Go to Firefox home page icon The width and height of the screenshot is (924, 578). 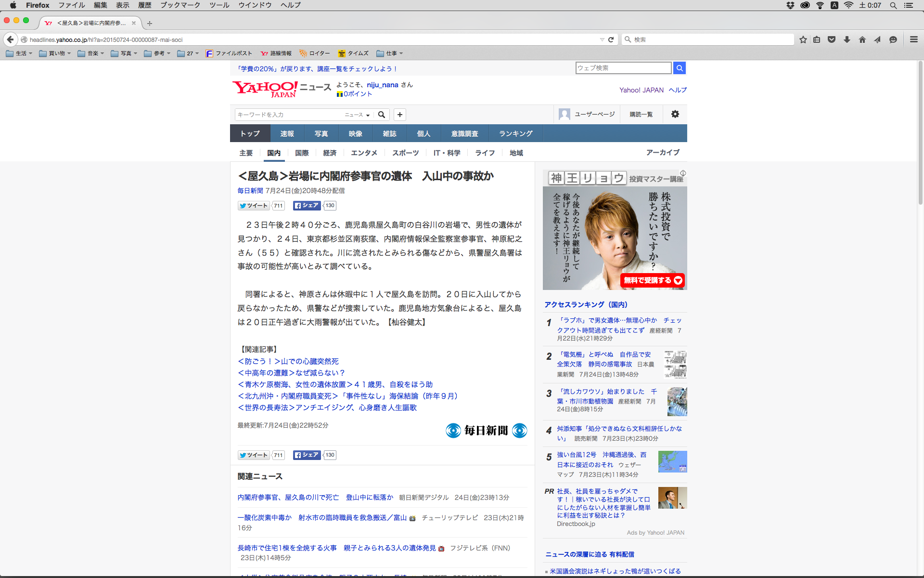(862, 39)
